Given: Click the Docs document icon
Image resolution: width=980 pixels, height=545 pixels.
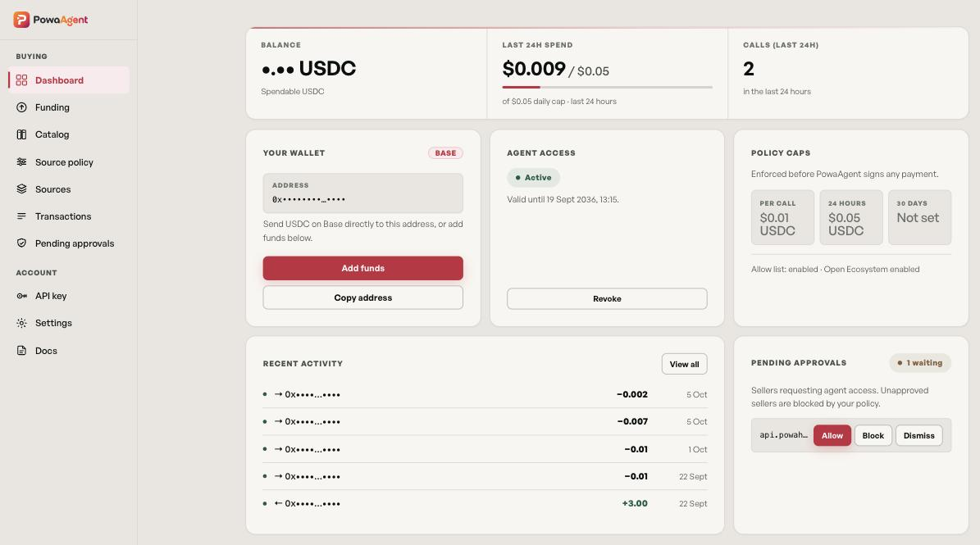Looking at the screenshot, I should [x=21, y=350].
